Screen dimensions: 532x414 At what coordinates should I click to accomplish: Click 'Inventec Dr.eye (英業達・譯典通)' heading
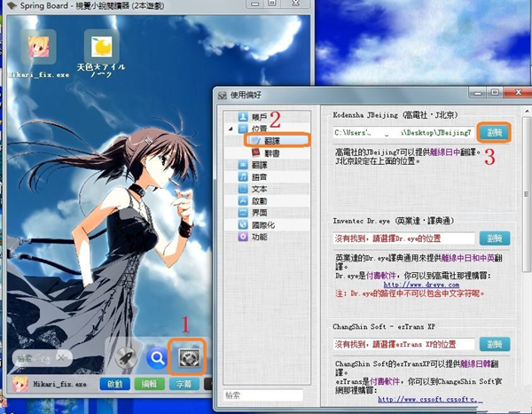pyautogui.click(x=393, y=221)
